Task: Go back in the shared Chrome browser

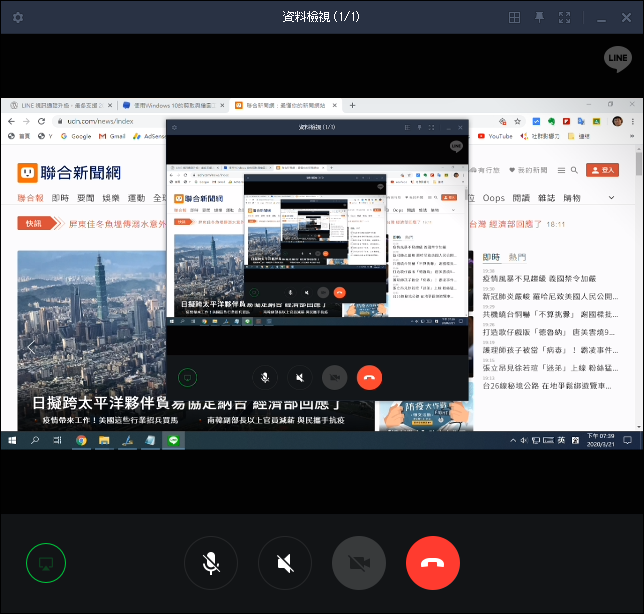Action: click(x=12, y=121)
